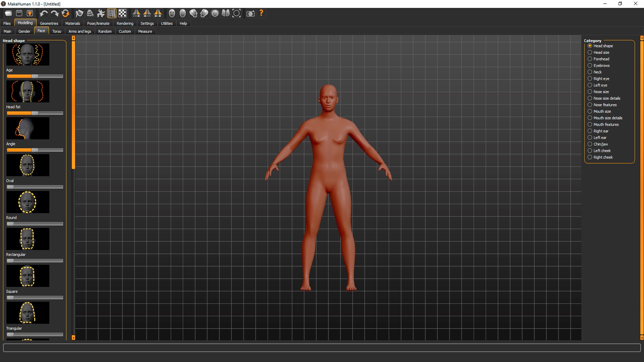Switch to the Gender modeling tab
Image resolution: width=644 pixels, height=362 pixels.
coord(24,31)
